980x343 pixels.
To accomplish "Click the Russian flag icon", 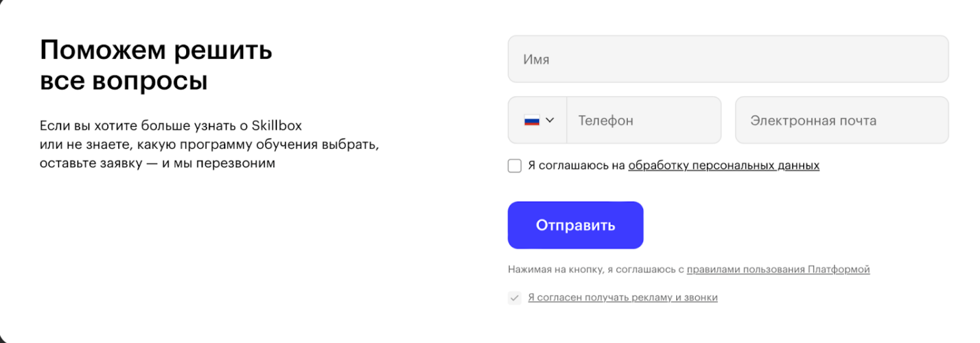I will 532,120.
